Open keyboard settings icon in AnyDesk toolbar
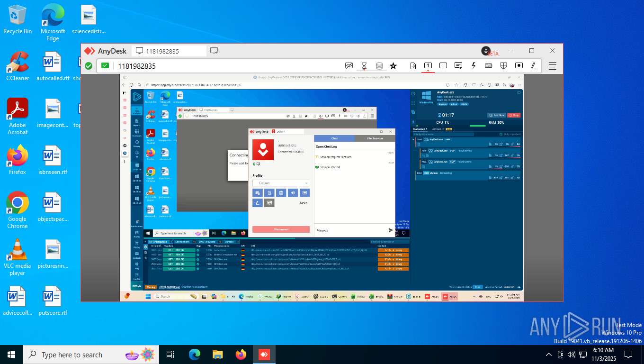 click(489, 66)
